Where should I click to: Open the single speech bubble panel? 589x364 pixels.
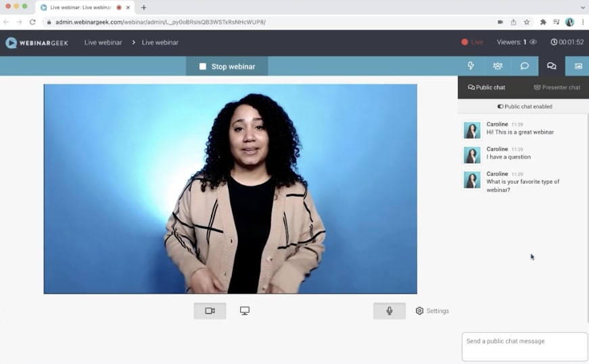click(x=524, y=66)
